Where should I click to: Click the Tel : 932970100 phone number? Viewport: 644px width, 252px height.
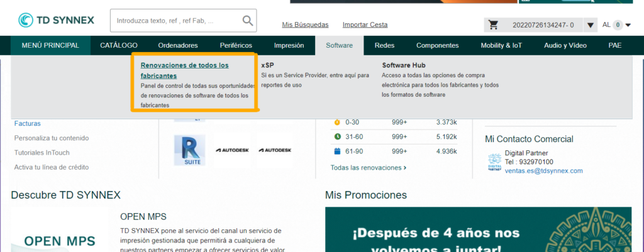tap(529, 162)
